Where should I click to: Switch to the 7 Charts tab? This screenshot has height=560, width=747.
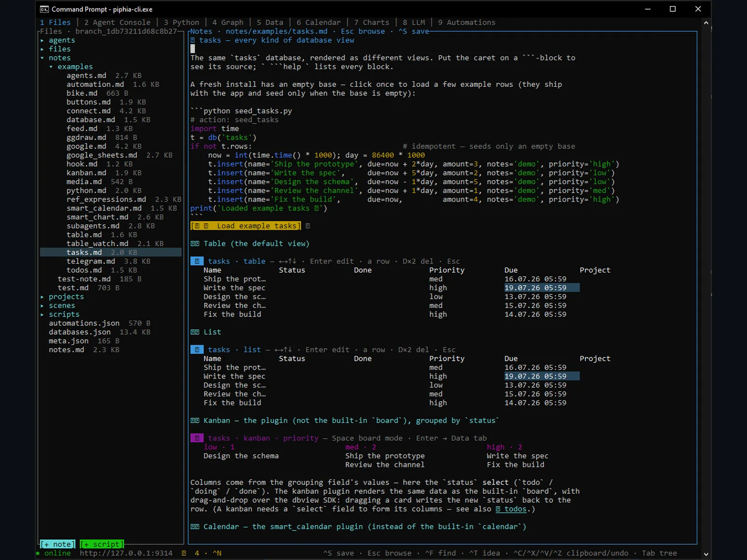[x=372, y=22]
